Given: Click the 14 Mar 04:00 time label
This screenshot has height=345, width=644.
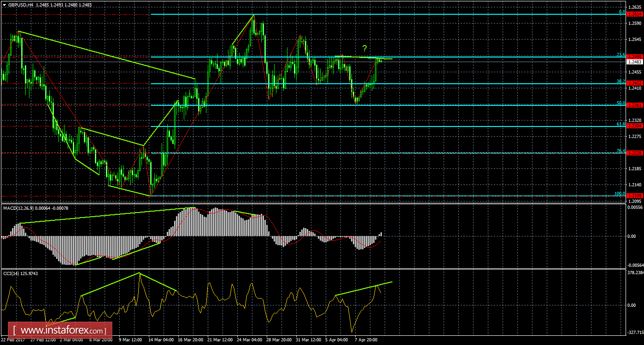Looking at the screenshot, I should 161,340.
